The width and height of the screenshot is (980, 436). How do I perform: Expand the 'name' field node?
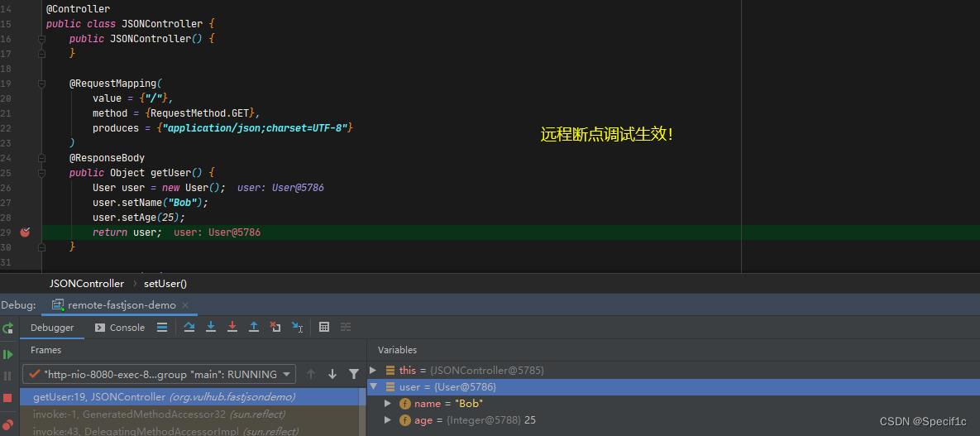click(388, 404)
